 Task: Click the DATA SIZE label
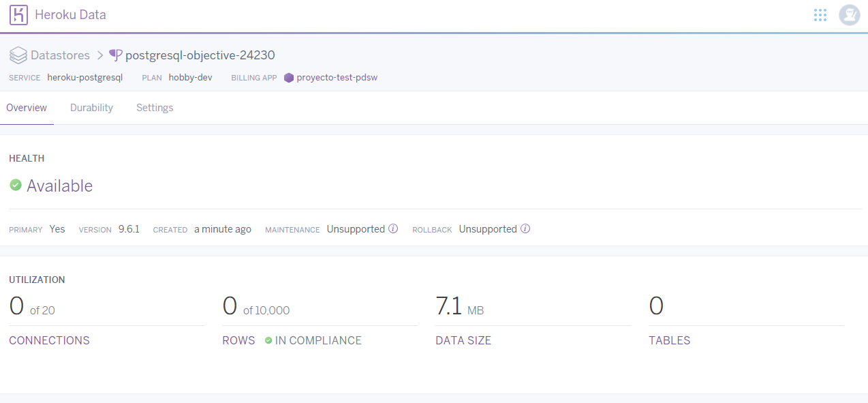tap(463, 340)
